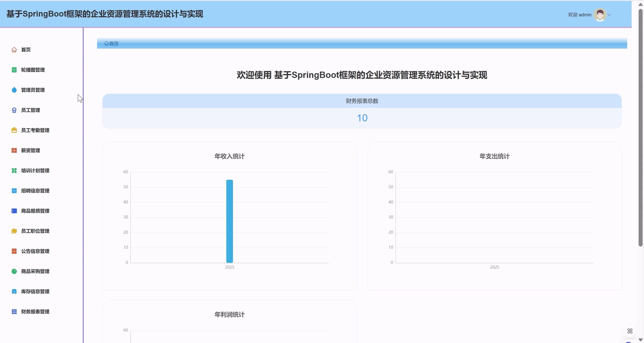
Task: Open 员工职位管理 menu item
Action: point(35,231)
